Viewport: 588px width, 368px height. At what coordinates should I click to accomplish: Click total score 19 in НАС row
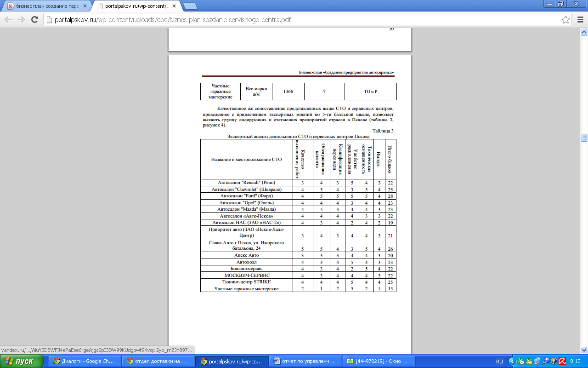coord(390,223)
